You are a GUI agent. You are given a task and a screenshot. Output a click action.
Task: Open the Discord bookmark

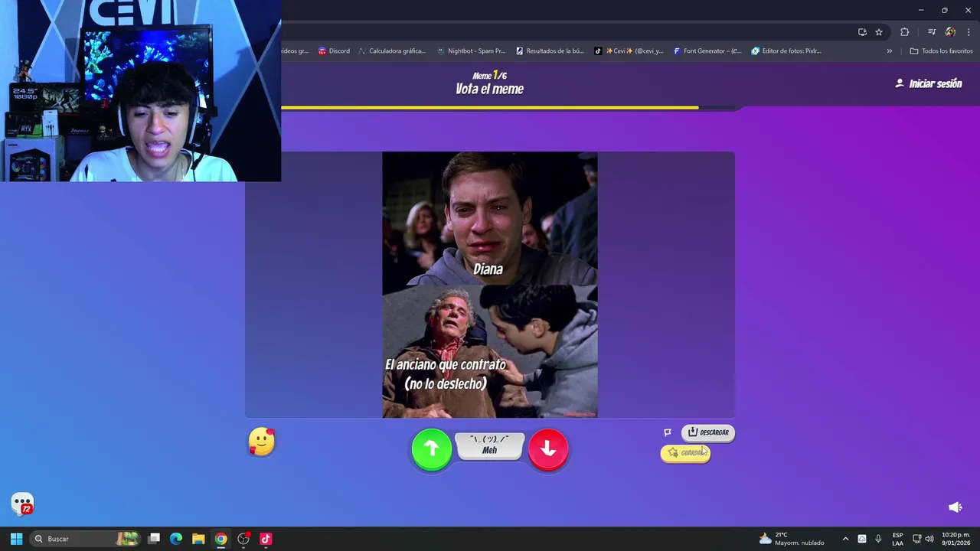(x=334, y=51)
